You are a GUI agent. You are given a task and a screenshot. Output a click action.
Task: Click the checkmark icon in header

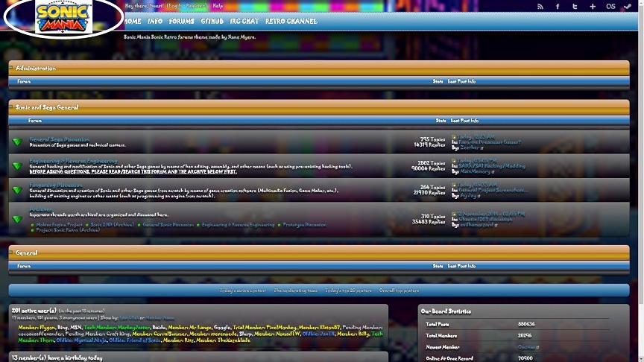627,7
